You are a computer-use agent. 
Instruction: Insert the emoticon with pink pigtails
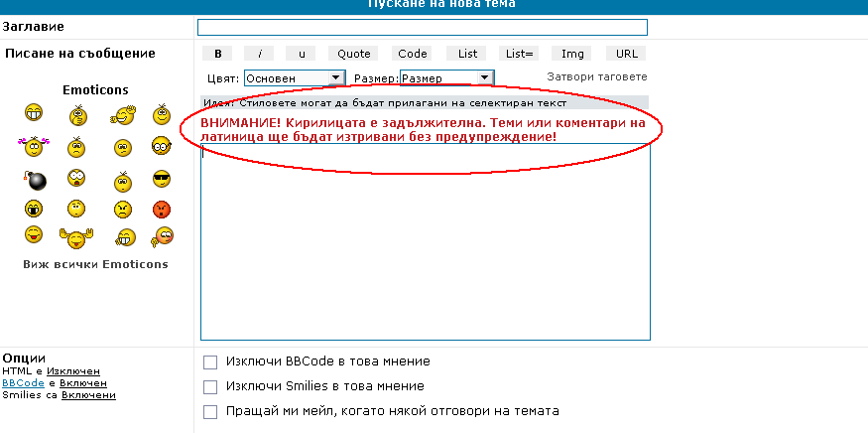coord(35,147)
